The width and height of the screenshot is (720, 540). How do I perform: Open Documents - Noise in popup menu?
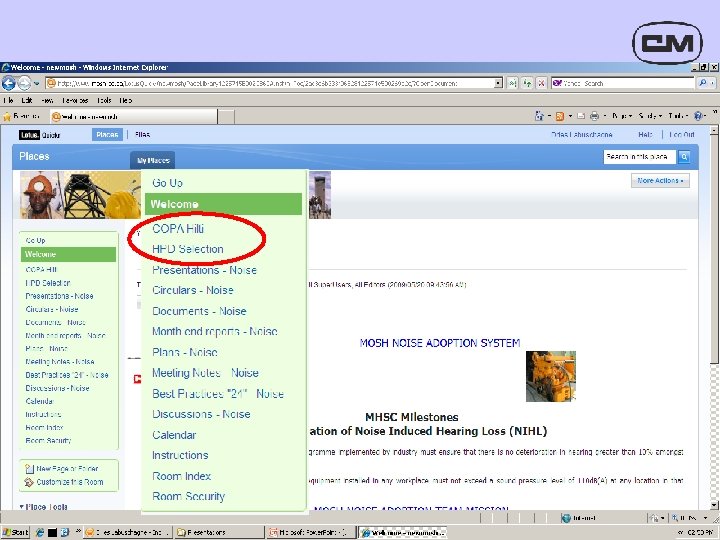click(199, 311)
